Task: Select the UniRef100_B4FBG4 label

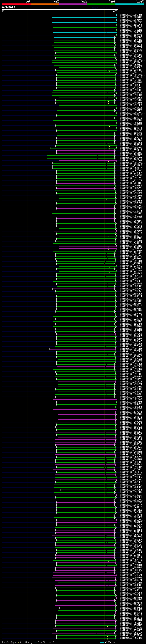Action: click(131, 191)
